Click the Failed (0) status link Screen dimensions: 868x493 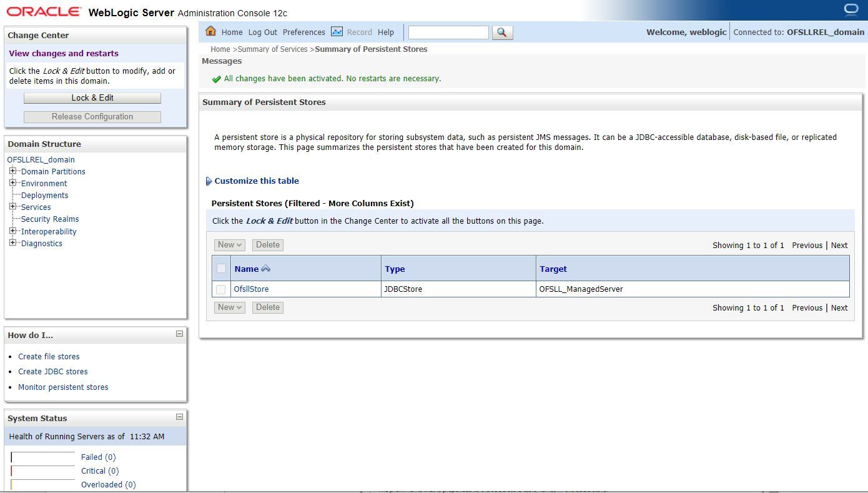pos(99,457)
